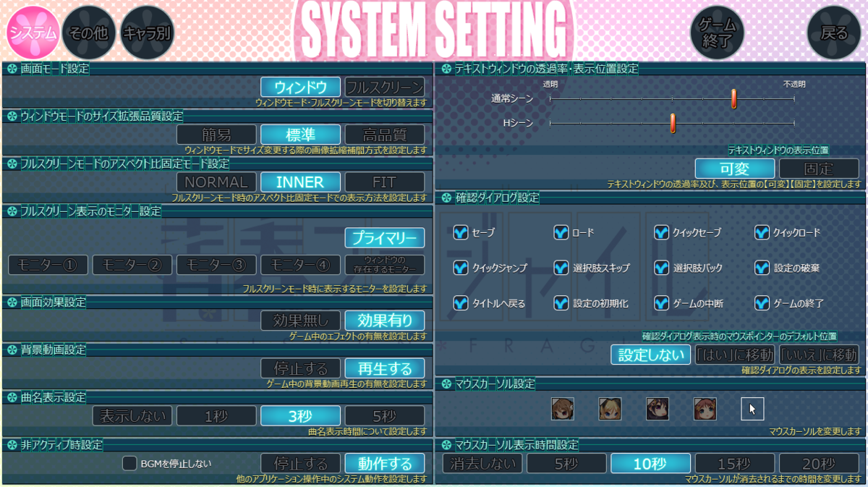Screen dimensions: 868x487
Task: Select モニター① for fullscreen display
Action: tap(48, 265)
